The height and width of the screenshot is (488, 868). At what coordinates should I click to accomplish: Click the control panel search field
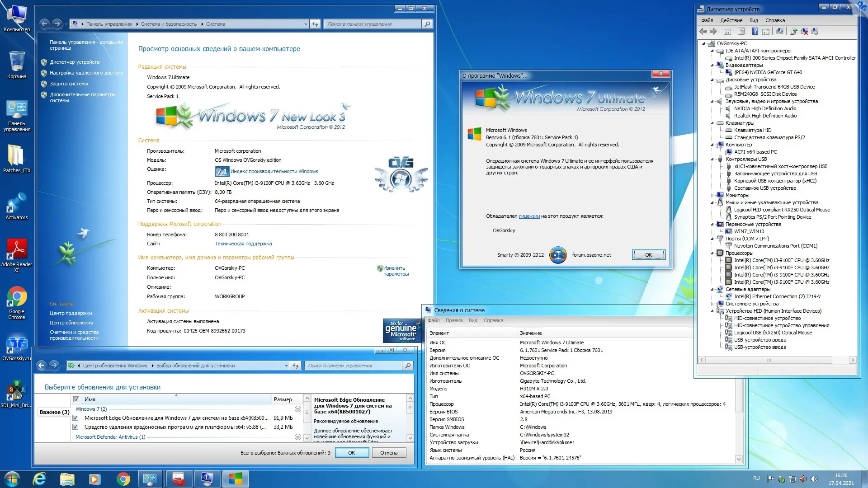[x=373, y=24]
